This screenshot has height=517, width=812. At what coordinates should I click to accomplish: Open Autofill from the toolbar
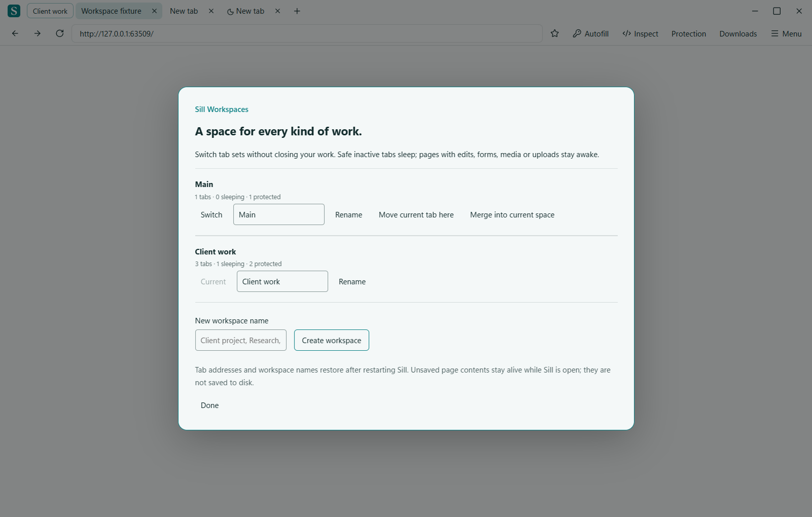pos(590,33)
